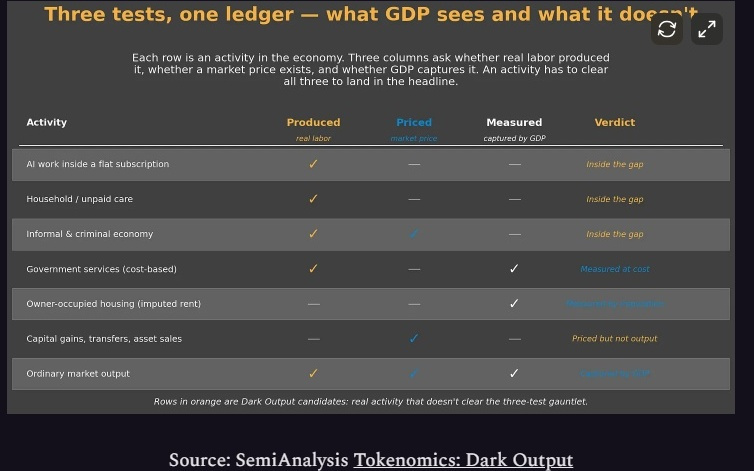Click the Measured at cost verdict text
754x471 pixels.
[x=615, y=269]
